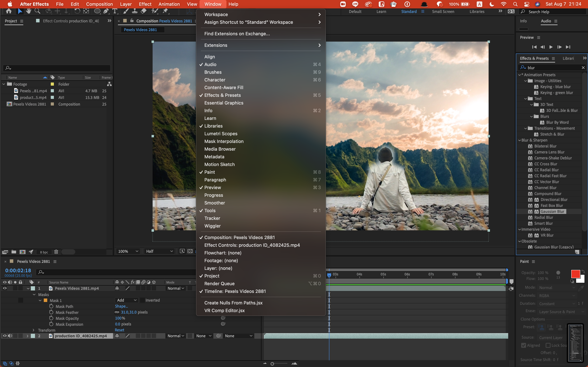Select the Eraser tool
588x367 pixels.
click(x=144, y=11)
